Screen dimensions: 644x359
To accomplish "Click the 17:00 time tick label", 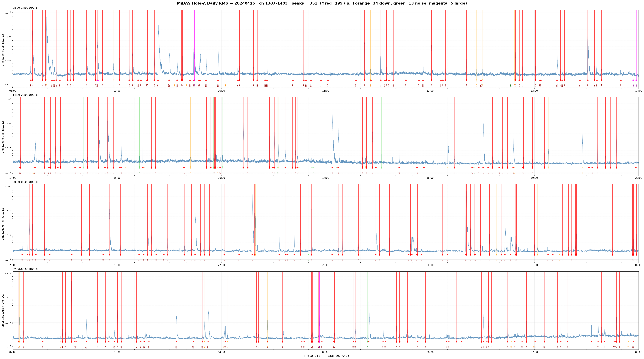I will pos(326,178).
